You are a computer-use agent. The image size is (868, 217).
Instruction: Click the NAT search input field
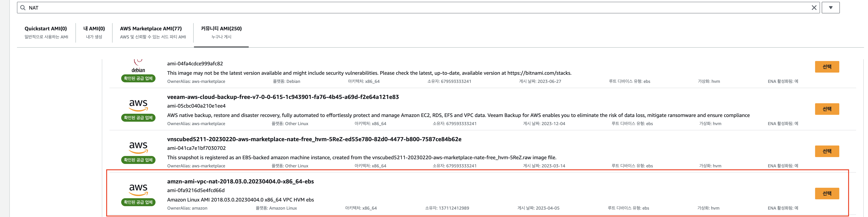[404, 8]
